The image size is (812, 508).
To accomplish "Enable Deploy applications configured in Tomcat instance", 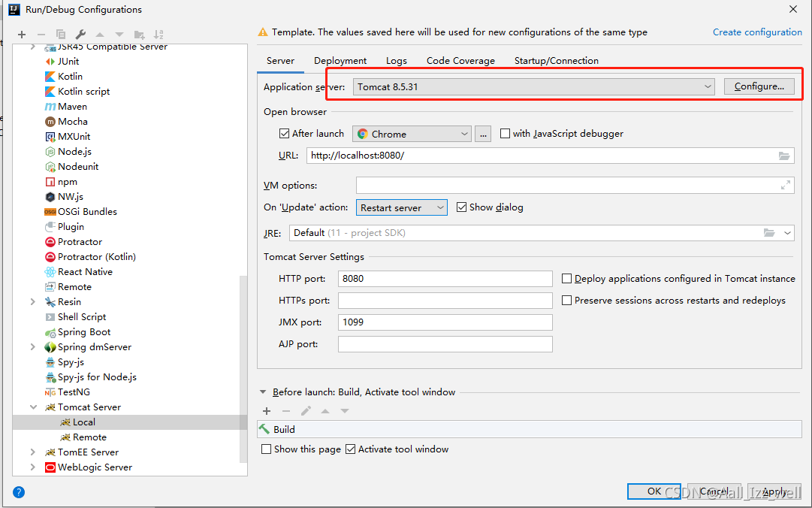I will (567, 279).
